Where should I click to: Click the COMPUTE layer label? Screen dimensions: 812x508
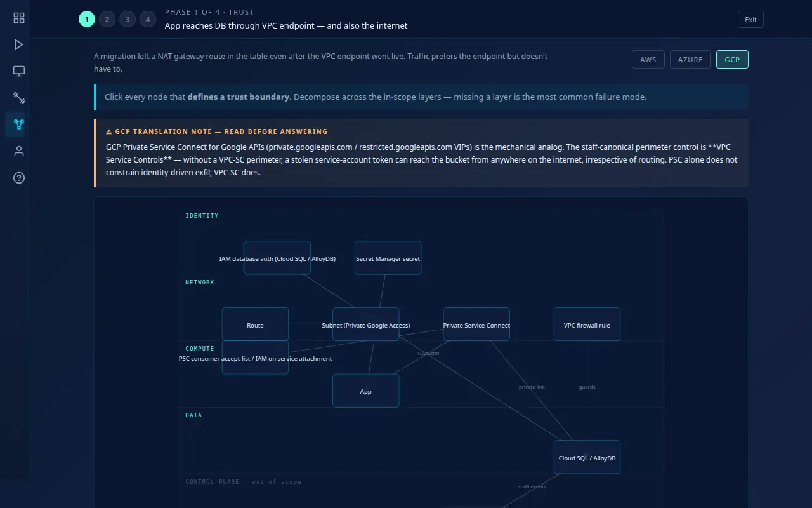[200, 349]
